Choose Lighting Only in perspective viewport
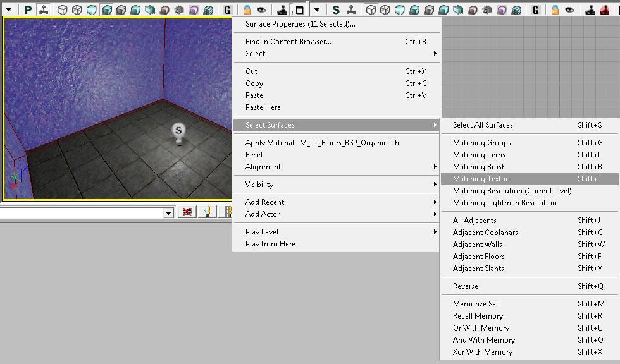This screenshot has height=364, width=620. tap(135, 10)
